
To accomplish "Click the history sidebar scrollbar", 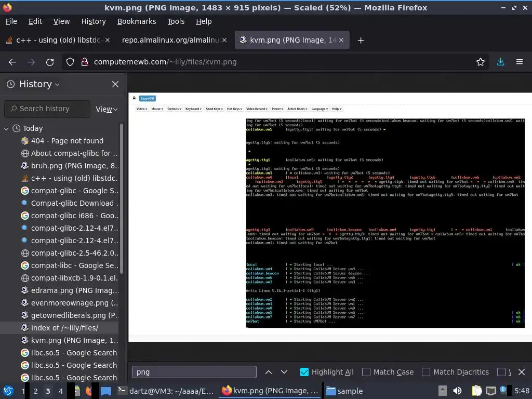I will point(122,198).
